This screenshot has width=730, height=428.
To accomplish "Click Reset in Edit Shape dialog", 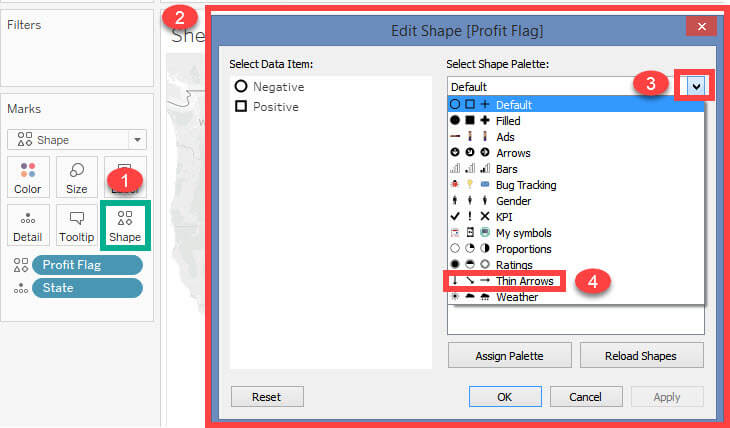I will click(x=267, y=396).
